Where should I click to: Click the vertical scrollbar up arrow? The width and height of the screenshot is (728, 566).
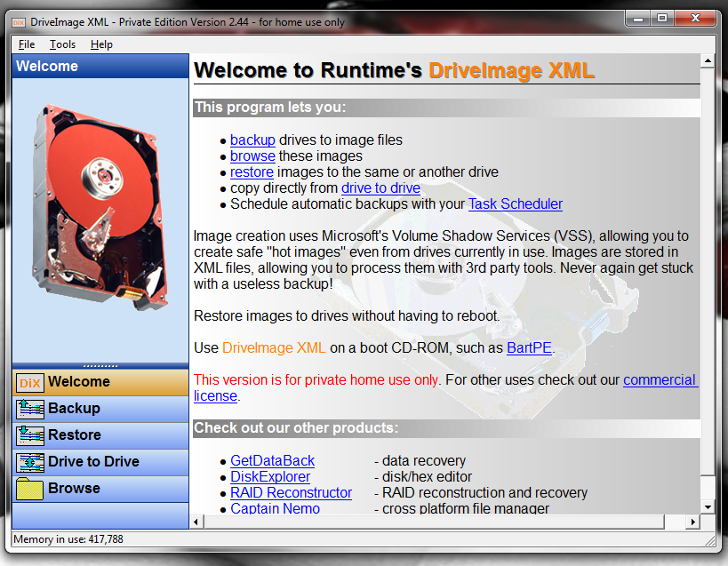(x=708, y=60)
